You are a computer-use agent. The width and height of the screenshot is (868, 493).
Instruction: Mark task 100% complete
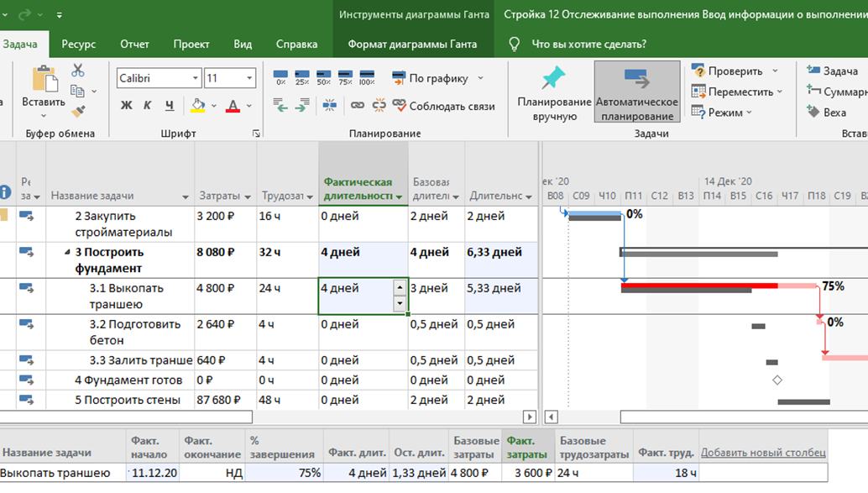[x=367, y=77]
